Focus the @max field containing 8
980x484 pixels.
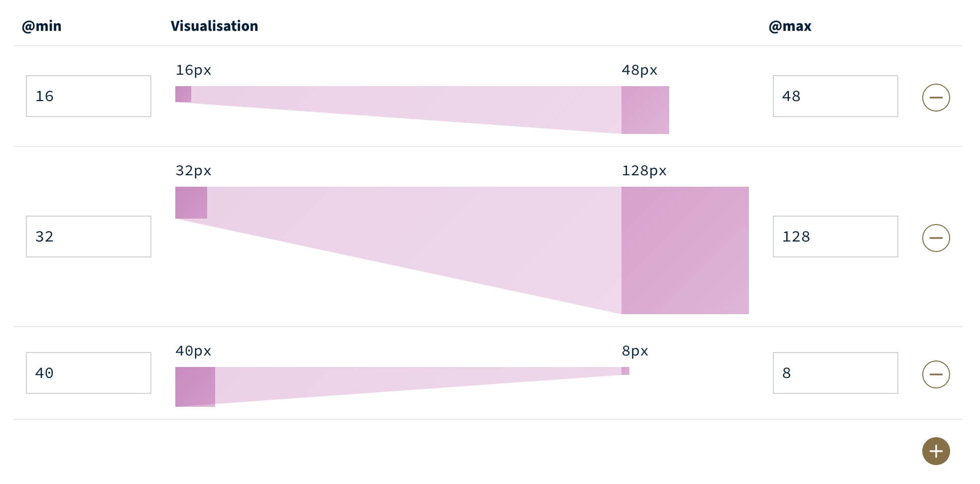(835, 373)
